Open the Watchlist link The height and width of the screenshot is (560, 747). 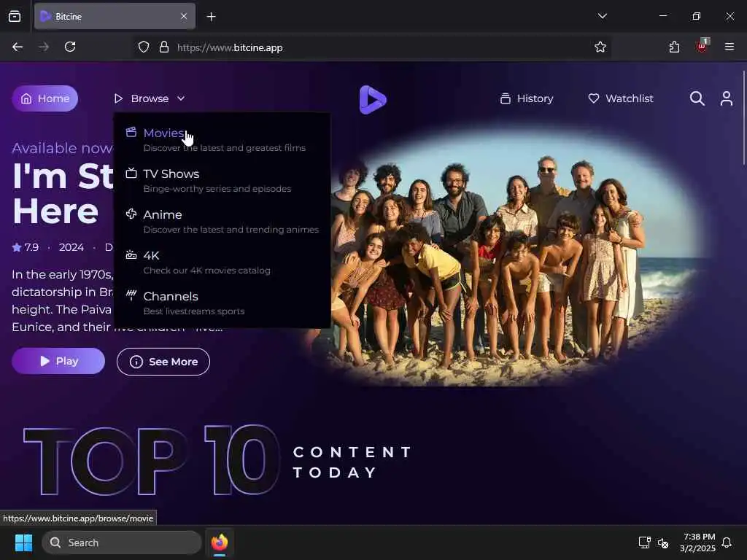tap(621, 98)
